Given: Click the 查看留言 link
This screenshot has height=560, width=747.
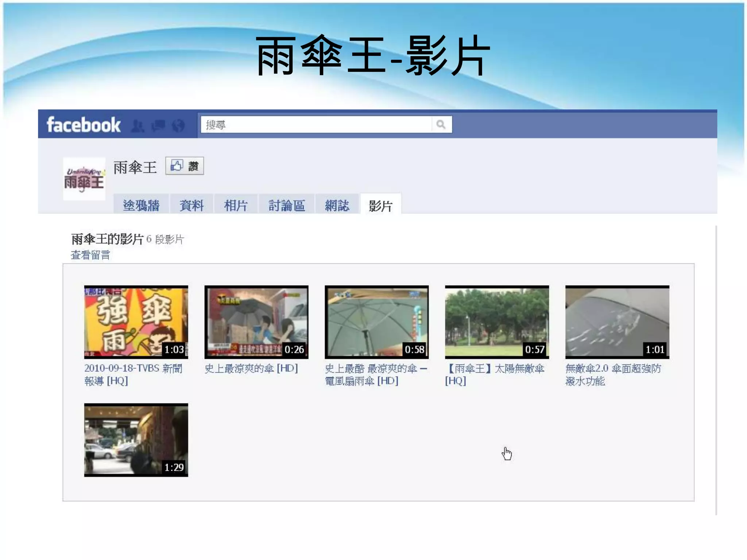Looking at the screenshot, I should (x=90, y=255).
